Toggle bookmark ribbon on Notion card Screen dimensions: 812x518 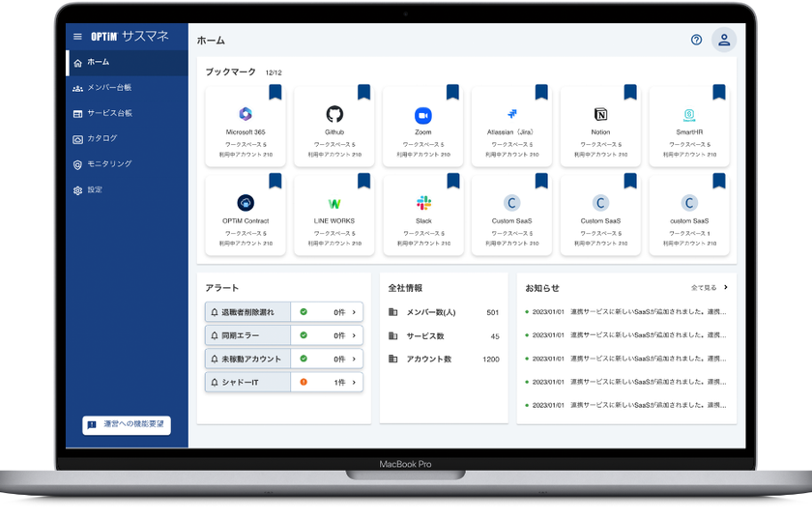point(630,92)
